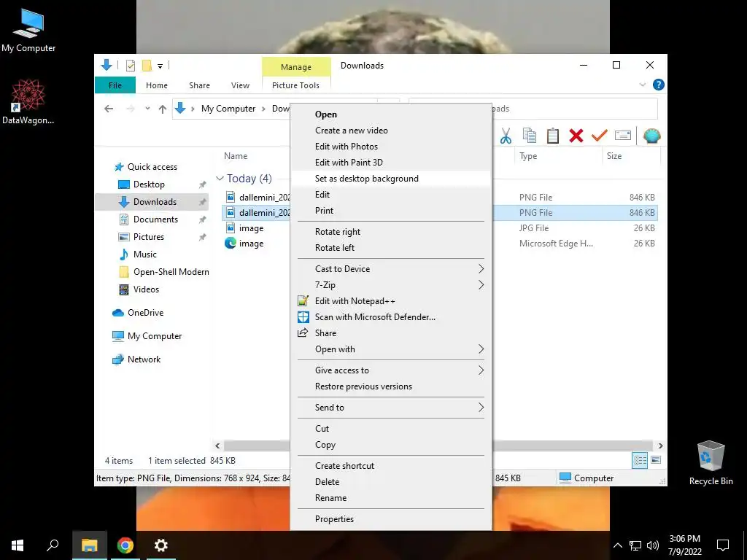Expand the 7-Zip submenu
This screenshot has width=747, height=560.
point(481,285)
